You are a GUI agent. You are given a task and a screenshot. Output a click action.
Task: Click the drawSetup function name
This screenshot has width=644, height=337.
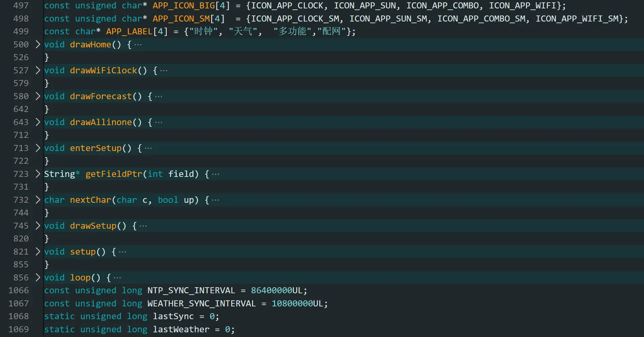pos(93,226)
